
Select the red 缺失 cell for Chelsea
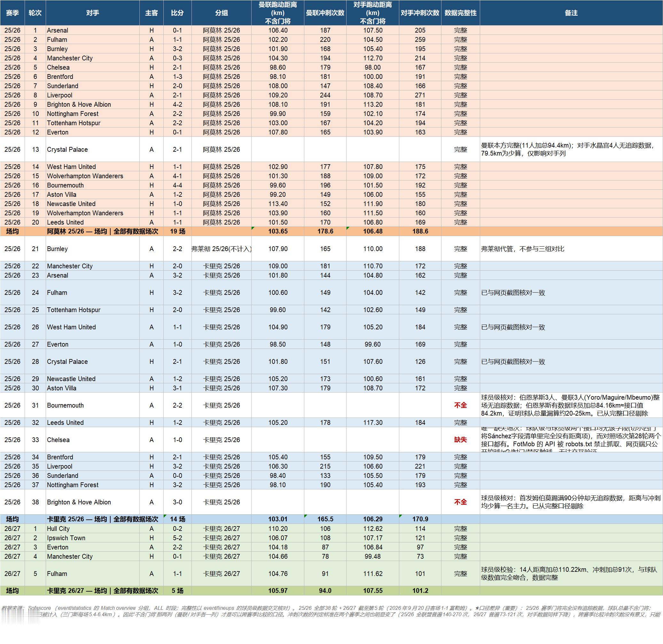[460, 440]
